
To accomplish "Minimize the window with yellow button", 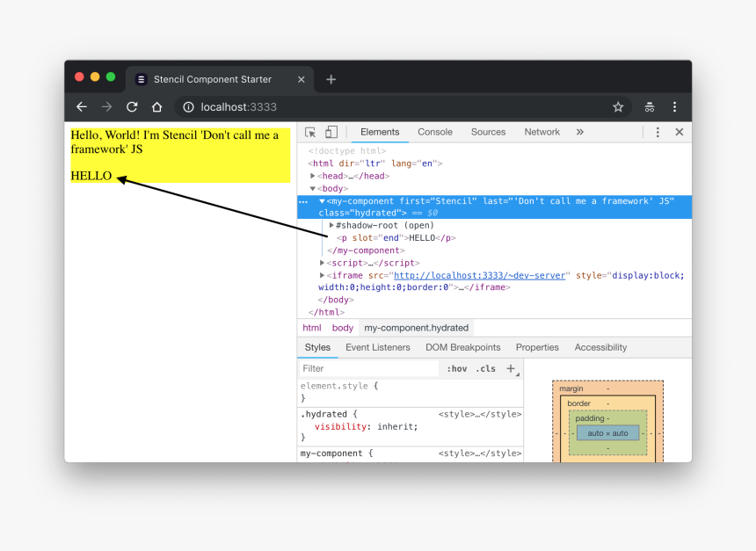I will pos(95,77).
